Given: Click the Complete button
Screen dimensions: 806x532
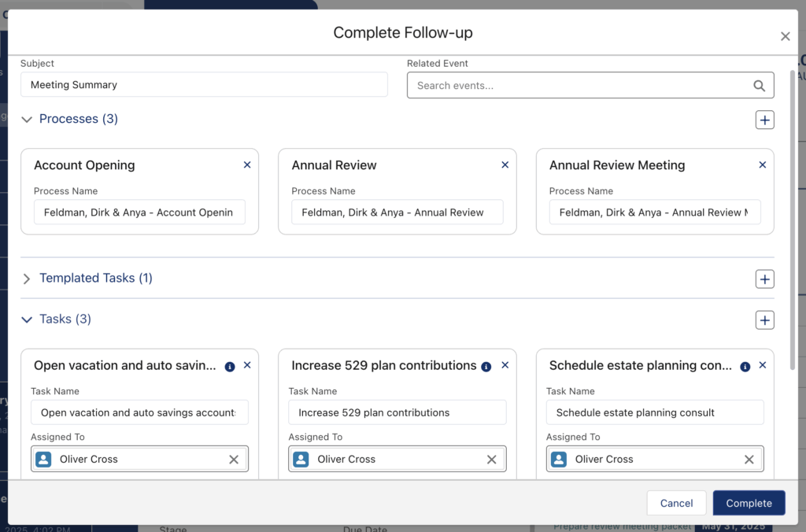Looking at the screenshot, I should tap(749, 504).
